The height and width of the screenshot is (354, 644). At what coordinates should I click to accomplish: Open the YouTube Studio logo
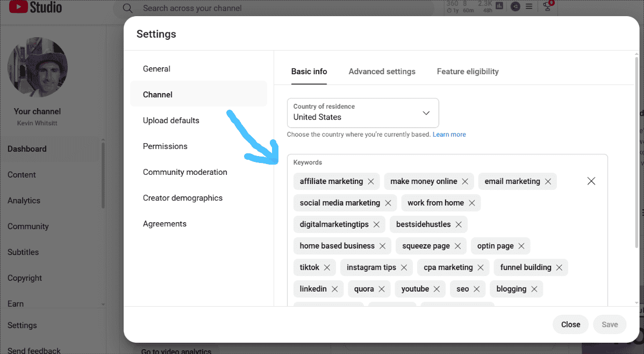point(35,7)
